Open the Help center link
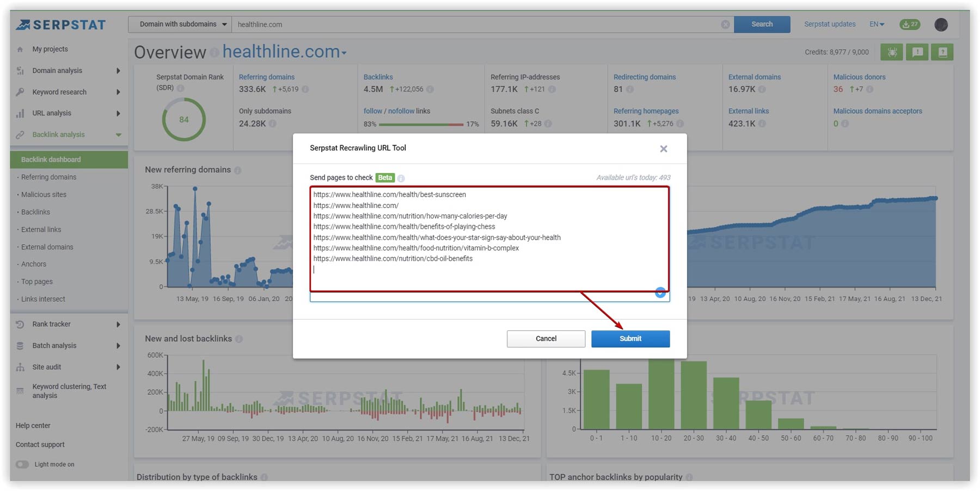Screen dimensions: 980x491 (33, 426)
